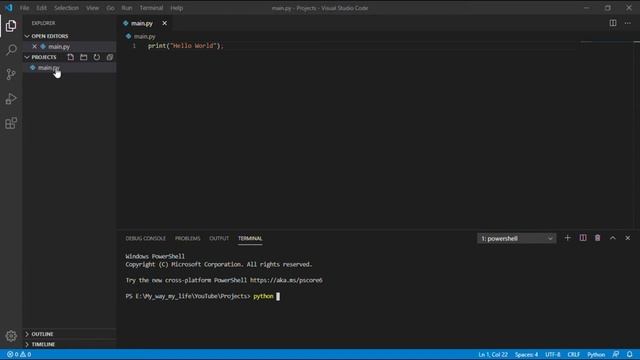
Task: Open the Extensions view
Action: 11,123
